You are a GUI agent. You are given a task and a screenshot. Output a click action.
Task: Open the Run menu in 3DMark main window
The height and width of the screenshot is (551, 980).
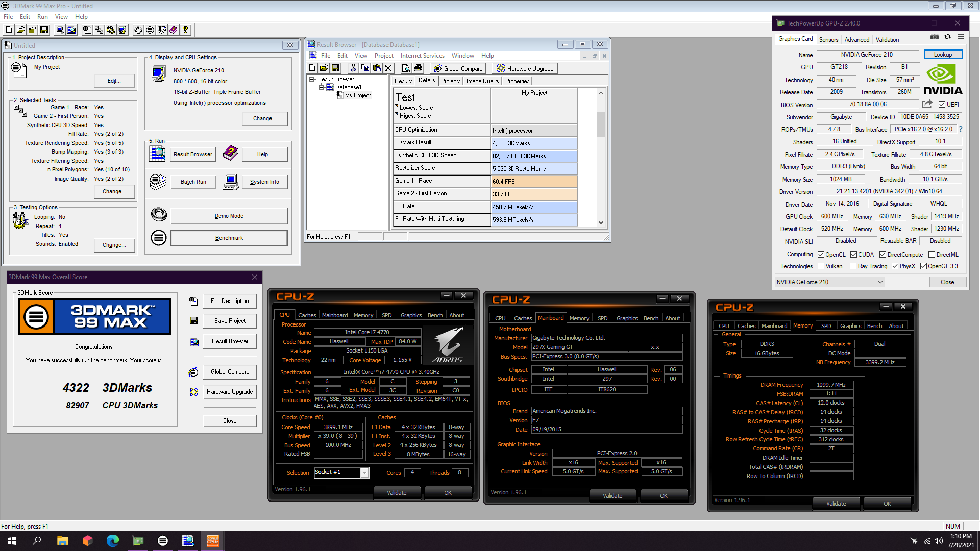coord(42,17)
